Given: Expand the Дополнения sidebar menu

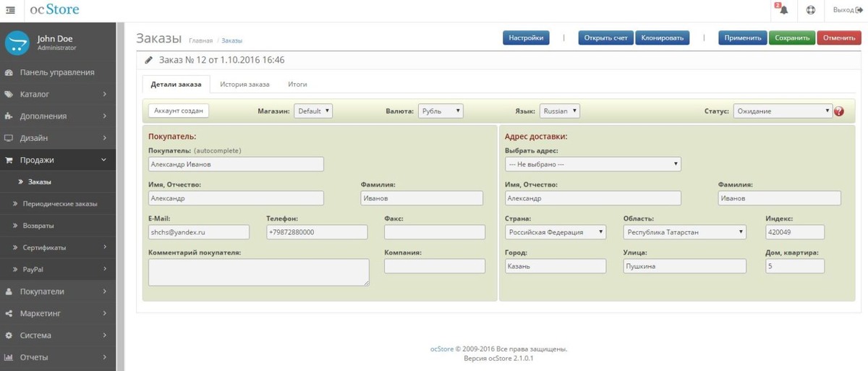Looking at the screenshot, I should 58,116.
